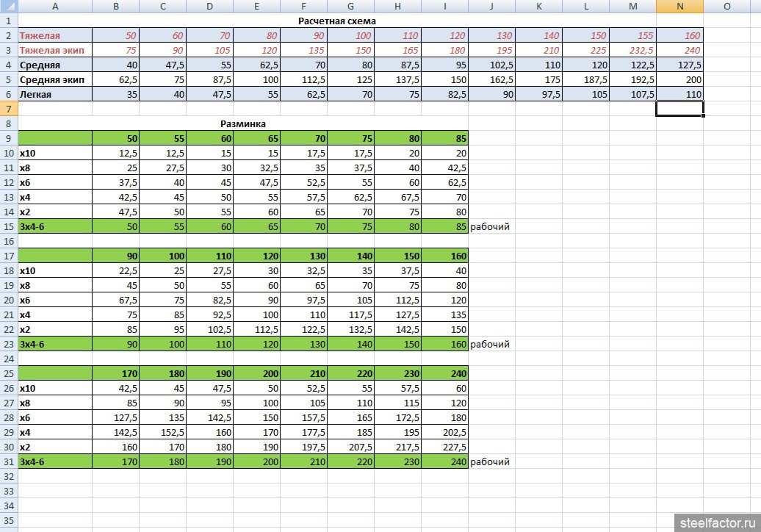Click the 'Тяжелая экип' cell
The width and height of the screenshot is (761, 532).
55,50
